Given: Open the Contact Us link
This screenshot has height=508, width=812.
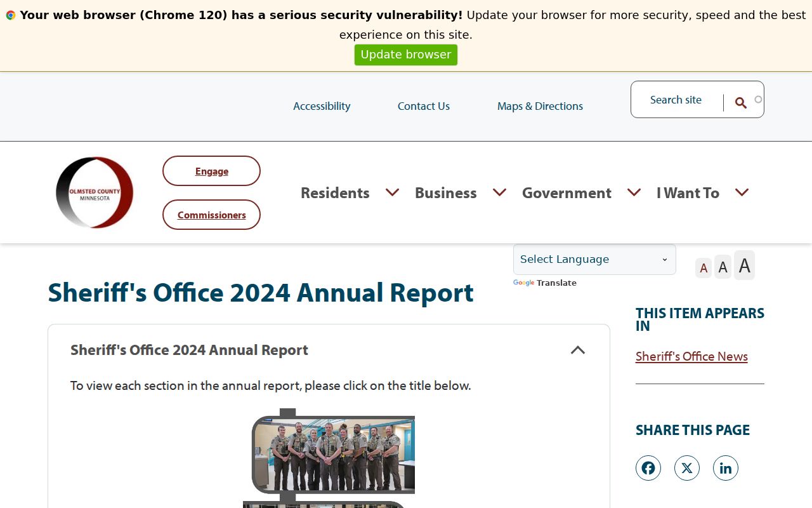Looking at the screenshot, I should [x=424, y=106].
